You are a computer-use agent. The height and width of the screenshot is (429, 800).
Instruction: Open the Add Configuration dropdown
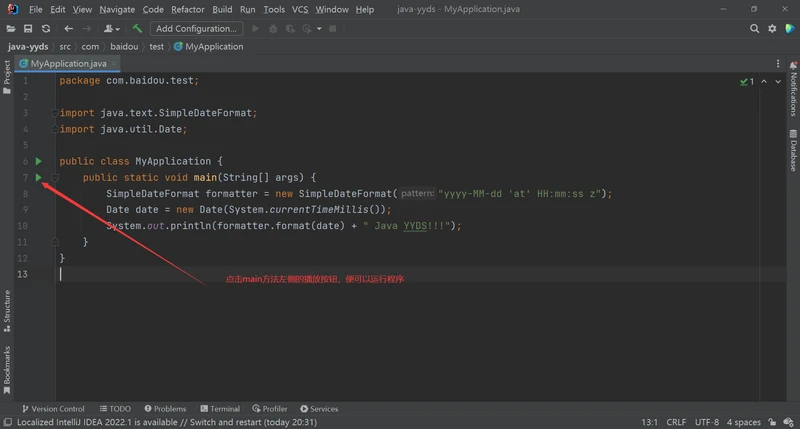pyautogui.click(x=196, y=29)
